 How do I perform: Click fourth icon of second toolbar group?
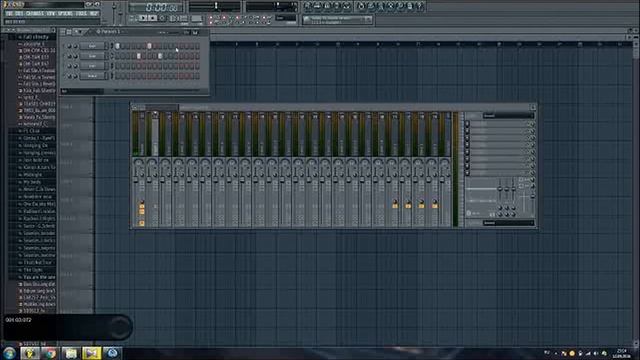(x=390, y=6)
